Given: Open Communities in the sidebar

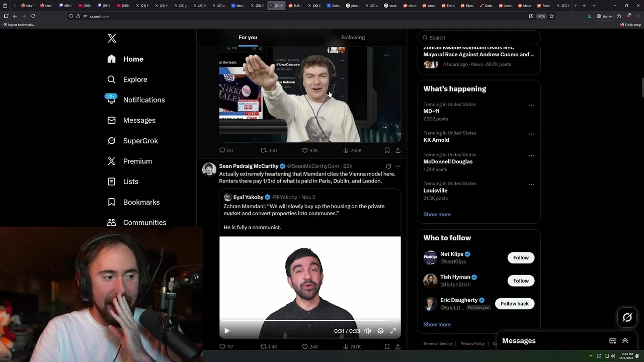Looking at the screenshot, I should click(136, 222).
